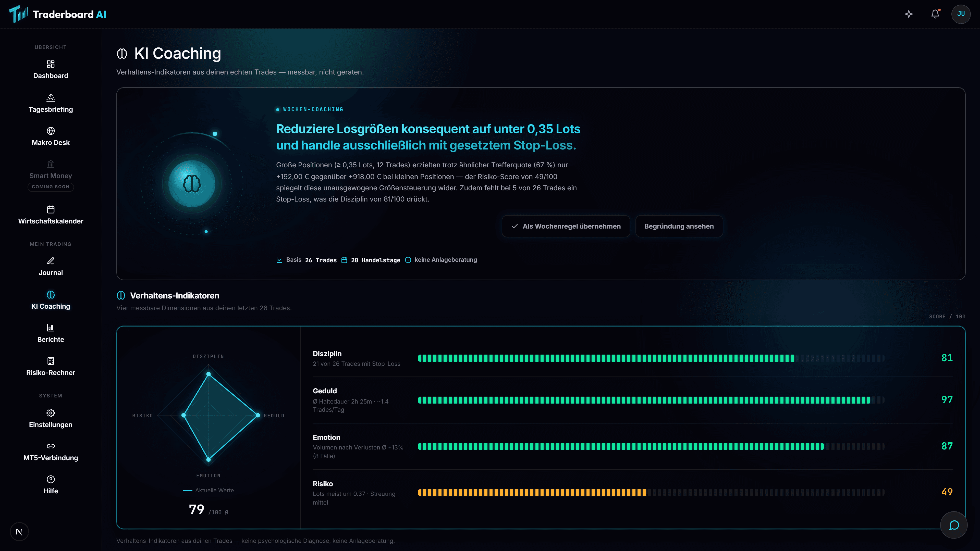980x551 pixels.
Task: Click the Traderboard AI logo
Action: (57, 14)
